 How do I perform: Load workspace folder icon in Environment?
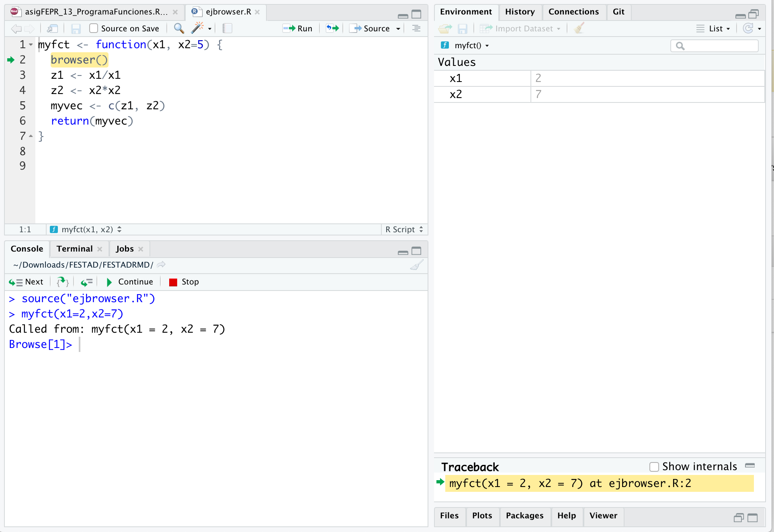(445, 29)
